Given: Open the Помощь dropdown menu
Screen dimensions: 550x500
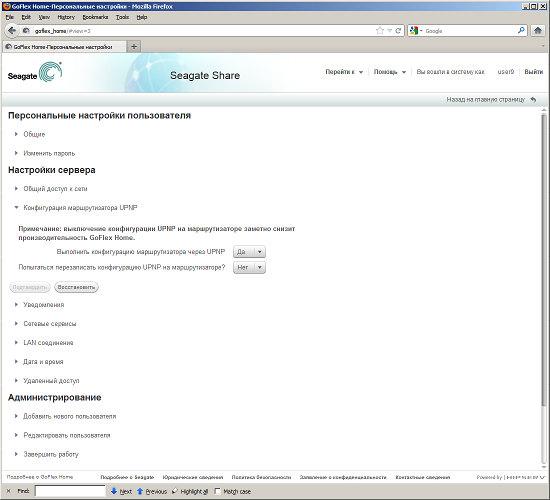Looking at the screenshot, I should point(389,72).
